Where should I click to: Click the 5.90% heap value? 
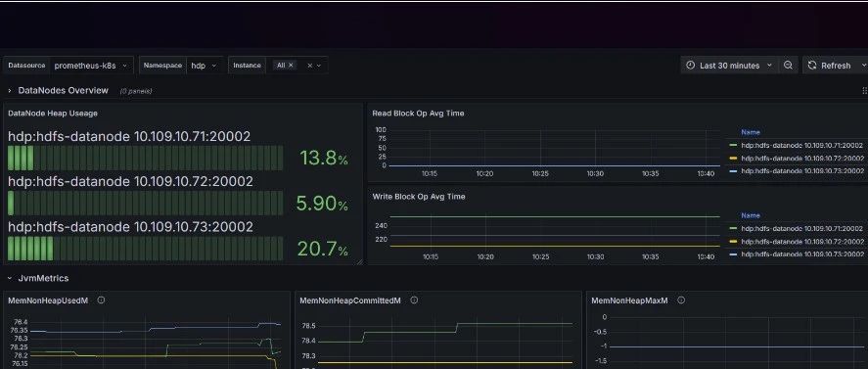[322, 204]
